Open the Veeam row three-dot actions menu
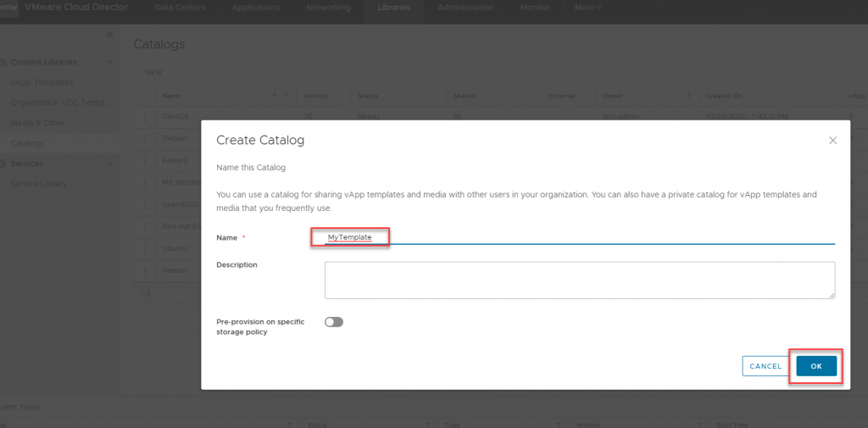The image size is (868, 428). pos(146,270)
